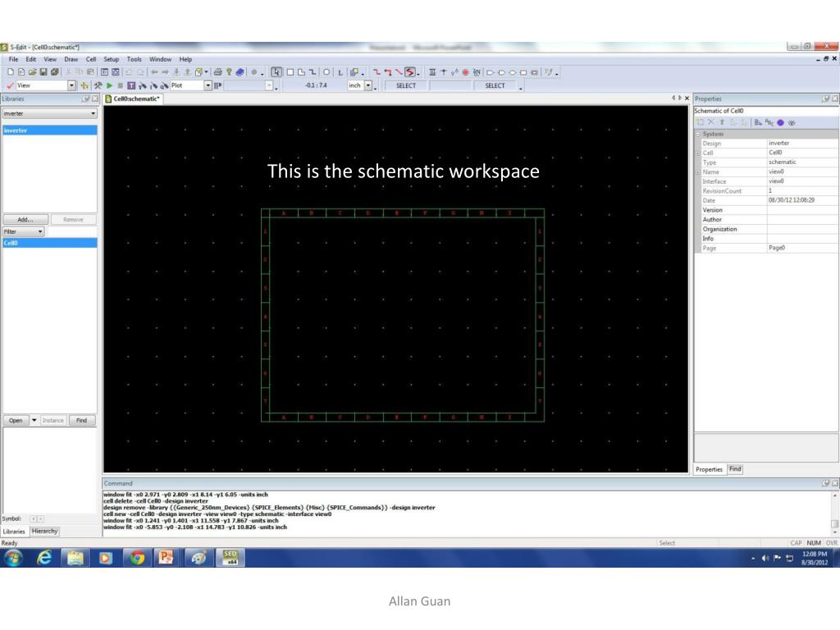Select Cell0 in the cell list

[x=50, y=243]
